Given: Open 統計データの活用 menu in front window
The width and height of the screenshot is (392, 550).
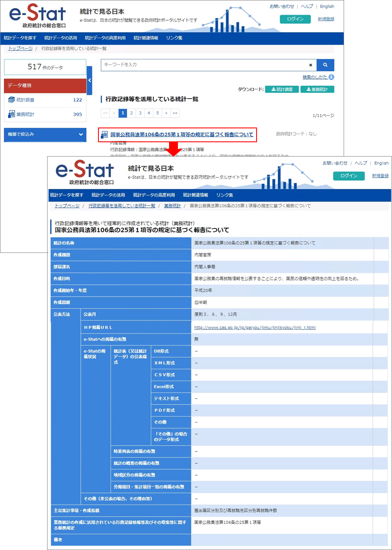Looking at the screenshot, I should point(108,195).
